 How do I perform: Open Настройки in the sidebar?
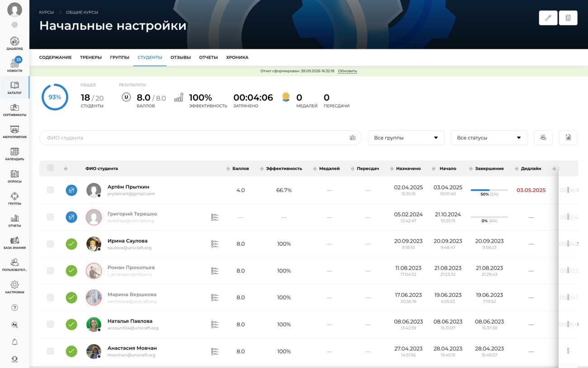coord(14,287)
